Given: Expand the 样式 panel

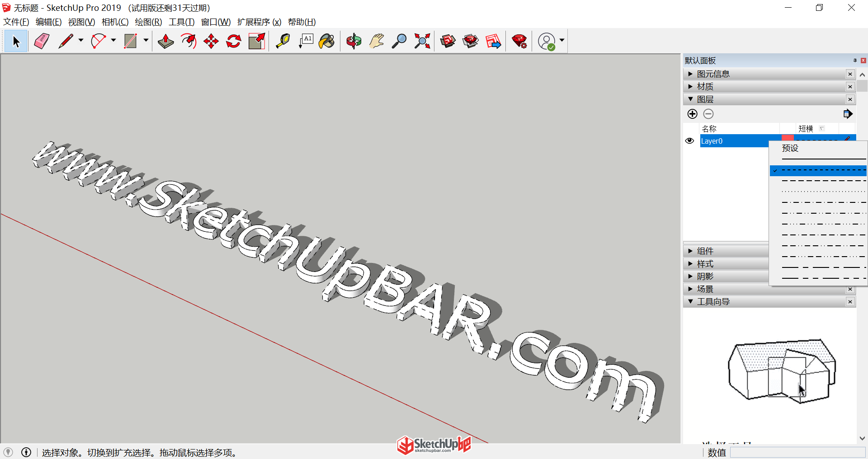Looking at the screenshot, I should [690, 263].
